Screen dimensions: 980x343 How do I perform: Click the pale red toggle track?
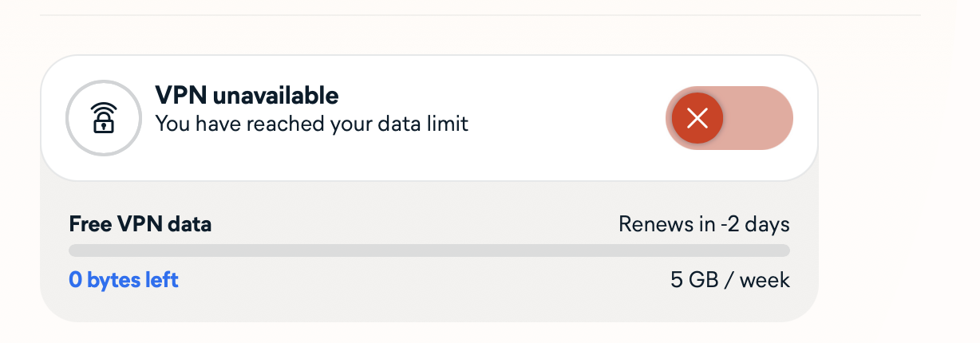coord(762,119)
